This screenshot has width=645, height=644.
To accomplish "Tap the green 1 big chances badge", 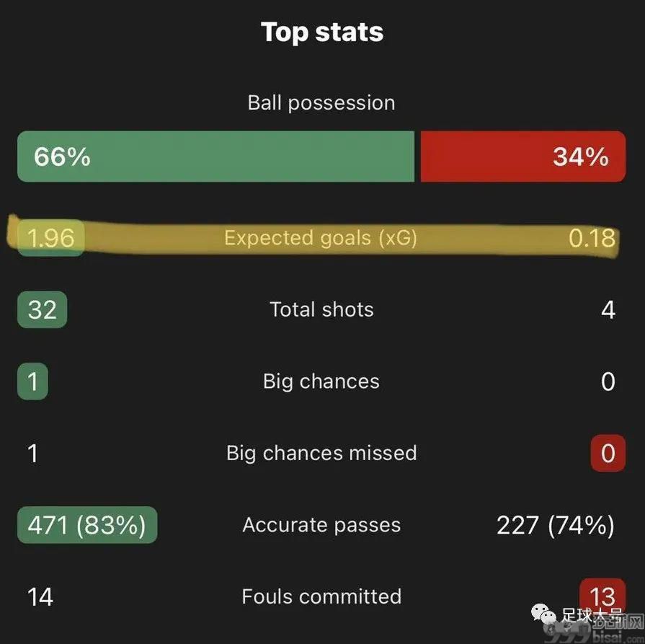I will [32, 381].
